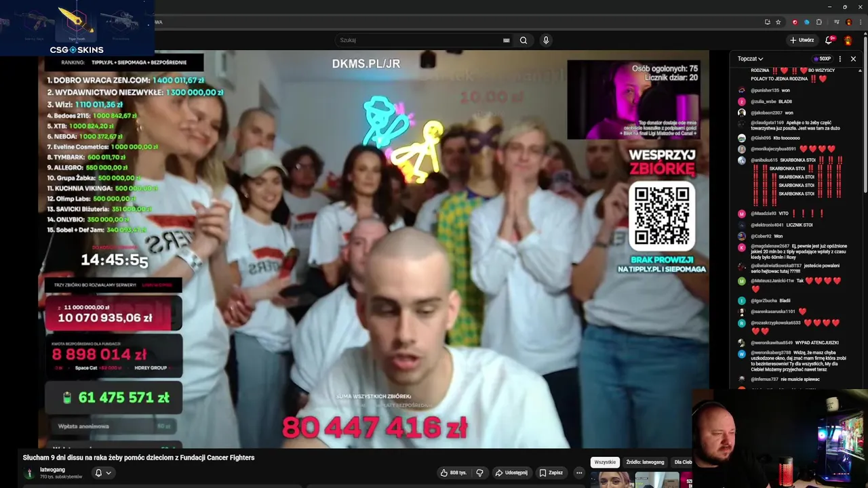Open on-screen keyboard in search box
Screen dimensions: 868x488
506,40
